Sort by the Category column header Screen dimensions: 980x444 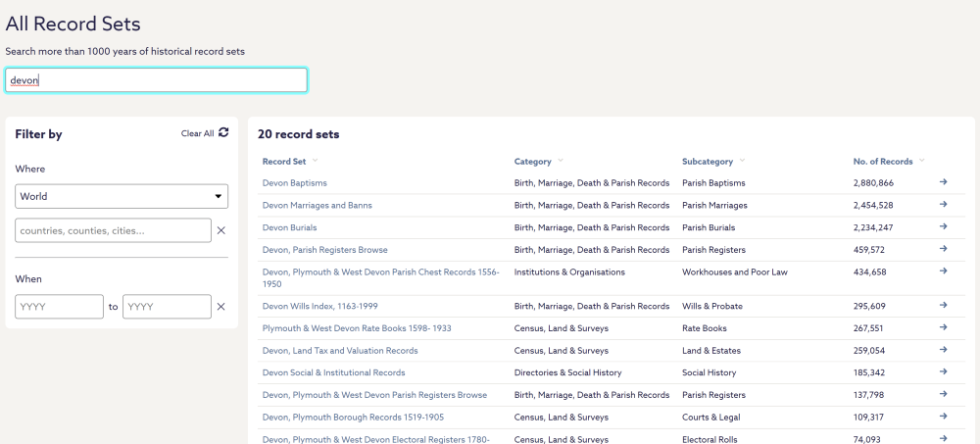pos(533,161)
